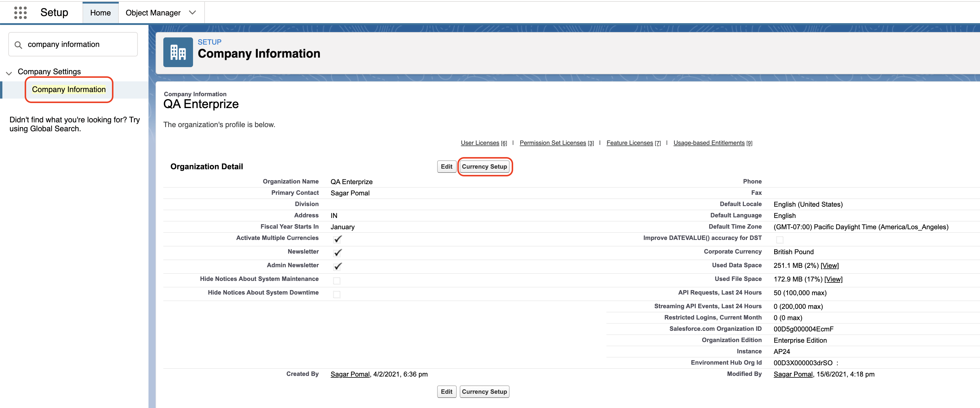Screen dimensions: 980x408
Task: Click the top Edit button
Action: [x=446, y=167]
